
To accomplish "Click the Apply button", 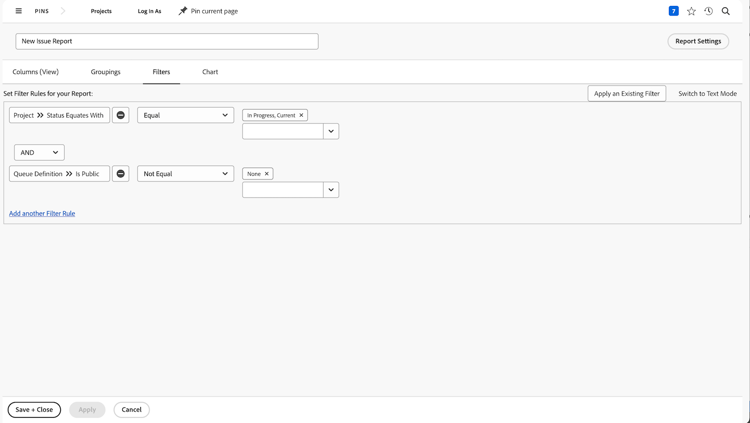I will coord(87,410).
